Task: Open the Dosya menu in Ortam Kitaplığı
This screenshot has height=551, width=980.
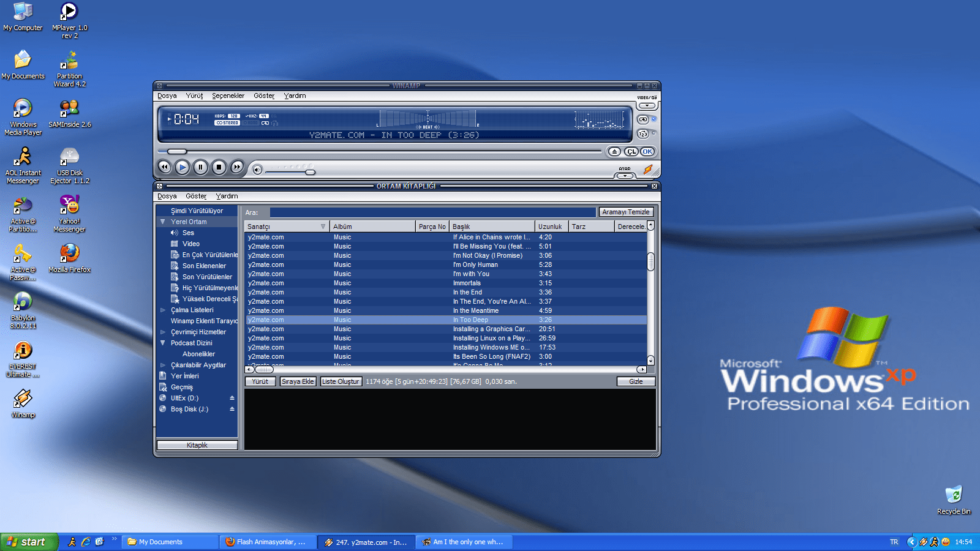Action: click(x=167, y=196)
